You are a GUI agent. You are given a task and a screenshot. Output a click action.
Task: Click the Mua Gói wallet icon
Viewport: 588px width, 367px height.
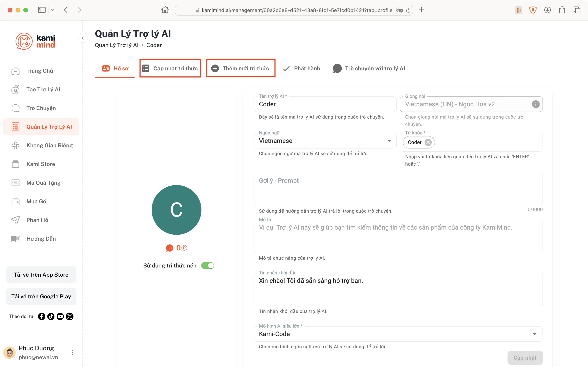pyautogui.click(x=16, y=201)
